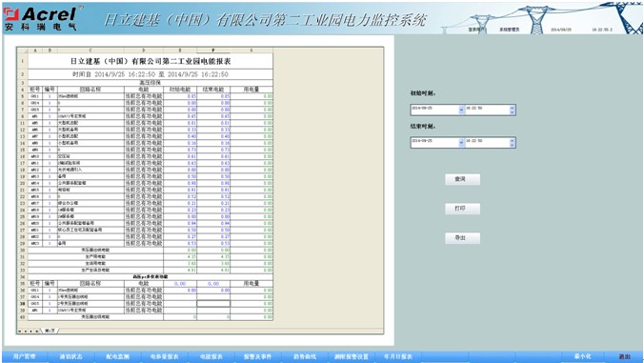Screen dimensions: 644x363
Task: Increase the start time with spinner arrow
Action: pos(512,108)
